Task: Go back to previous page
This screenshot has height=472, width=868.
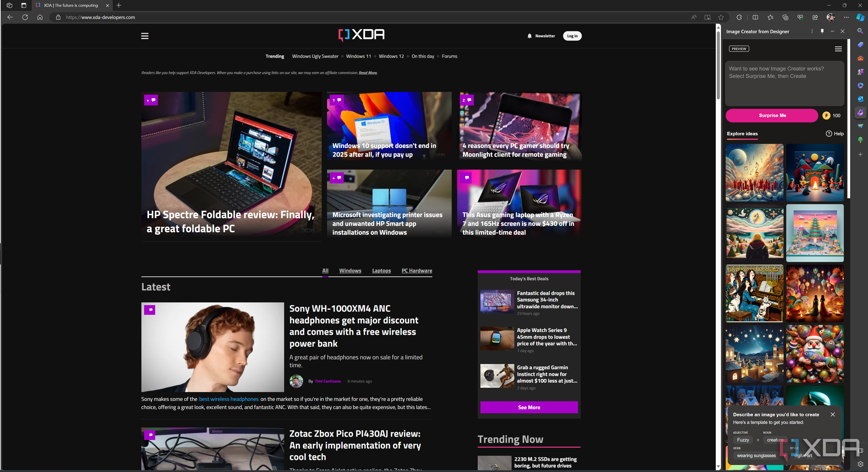Action: (10, 17)
